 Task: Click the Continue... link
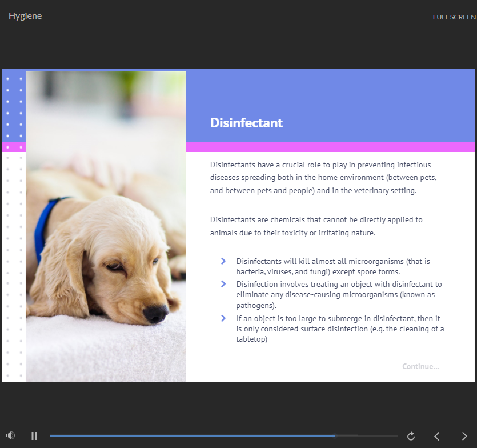coord(420,366)
